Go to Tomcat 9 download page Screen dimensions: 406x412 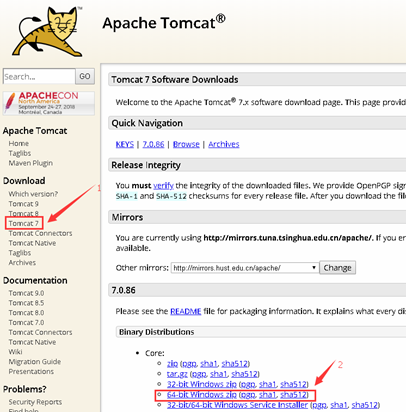tap(23, 204)
